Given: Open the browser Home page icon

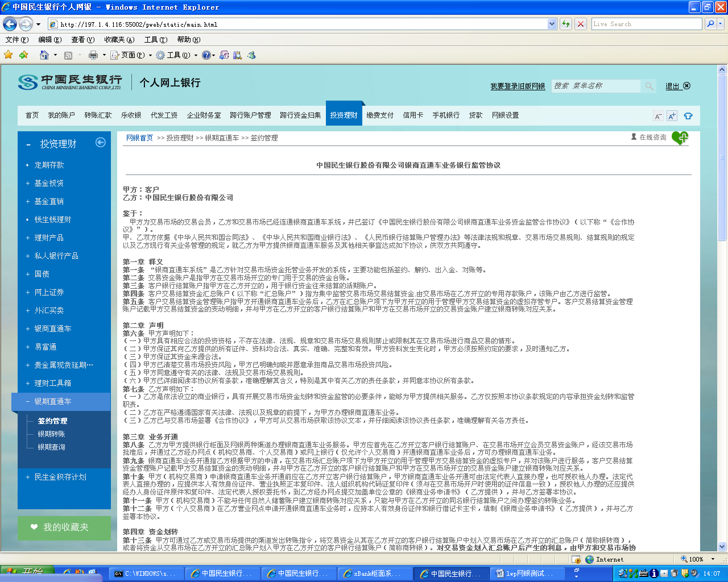Looking at the screenshot, I should pos(44,55).
